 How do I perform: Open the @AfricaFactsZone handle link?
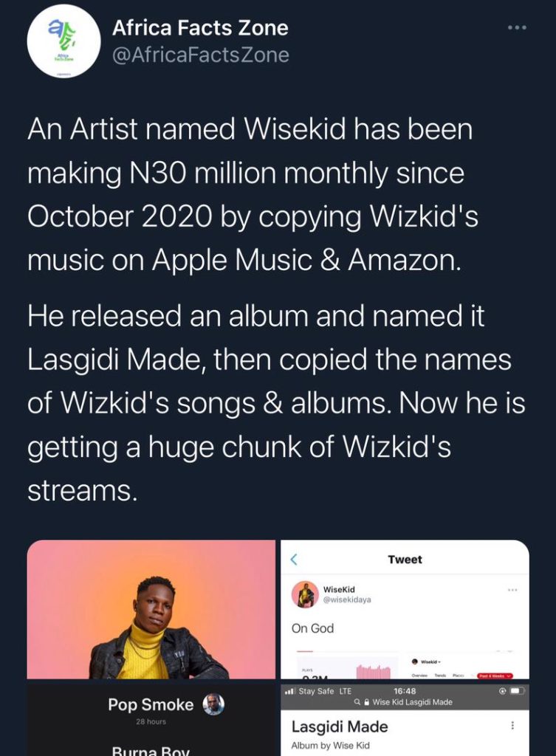point(201,55)
